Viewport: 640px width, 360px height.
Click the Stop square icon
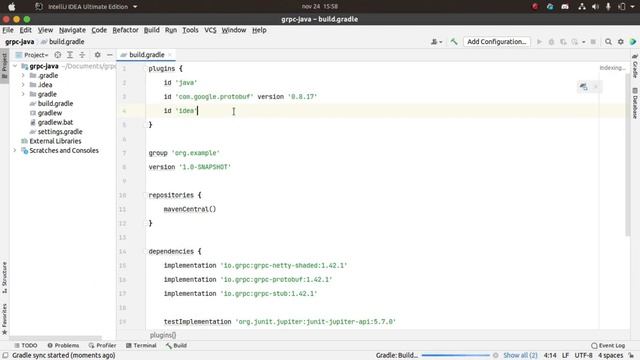pos(593,42)
